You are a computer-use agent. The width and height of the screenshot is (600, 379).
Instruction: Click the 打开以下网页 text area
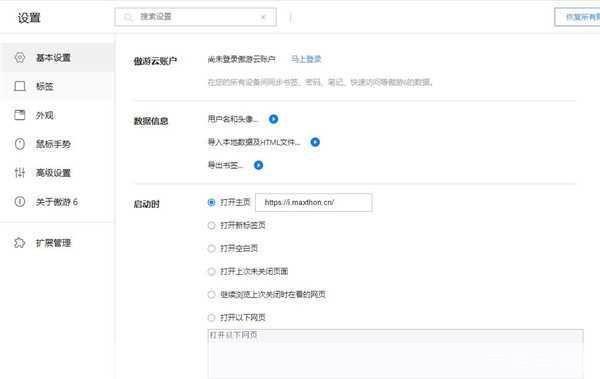[396, 354]
